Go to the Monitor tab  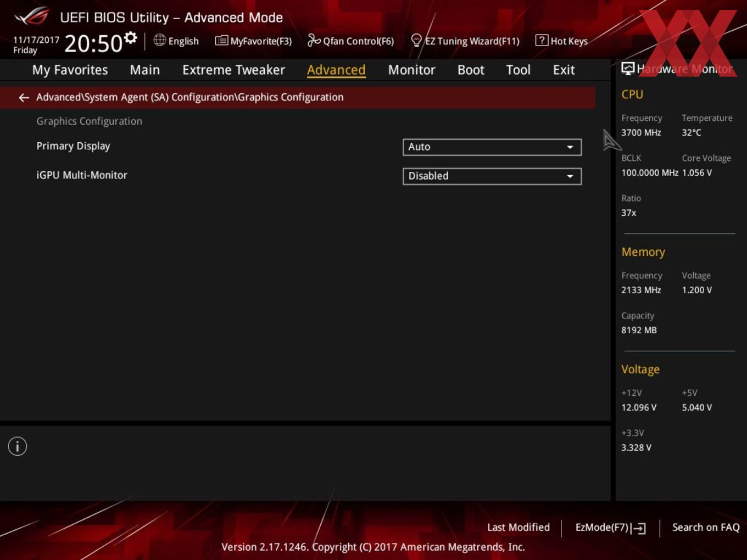click(x=411, y=70)
